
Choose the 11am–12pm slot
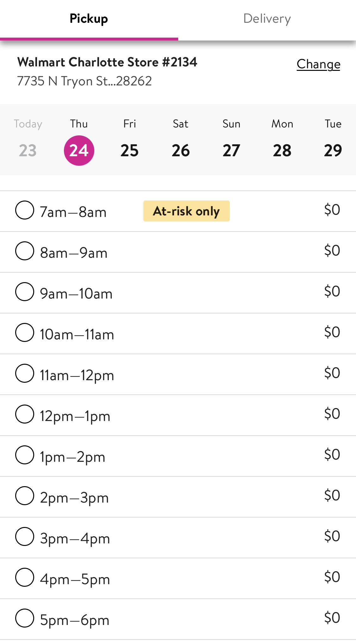tap(25, 374)
